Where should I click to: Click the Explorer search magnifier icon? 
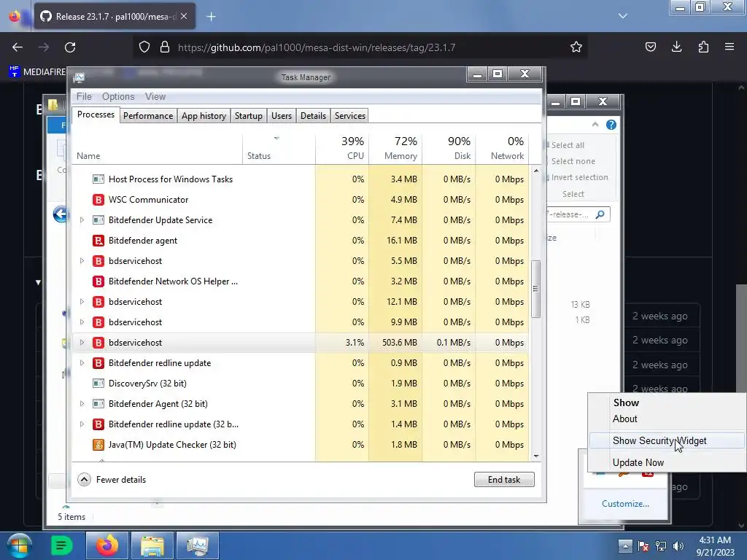600,214
